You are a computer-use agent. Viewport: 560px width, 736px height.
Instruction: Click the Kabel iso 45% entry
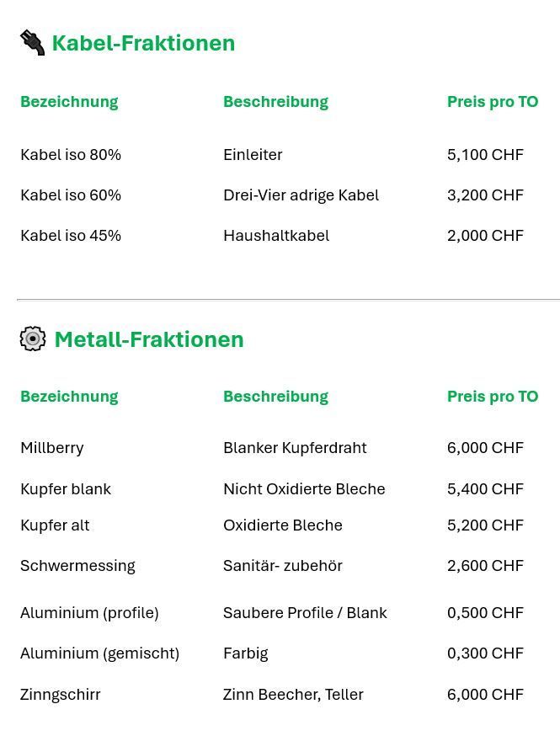(71, 236)
